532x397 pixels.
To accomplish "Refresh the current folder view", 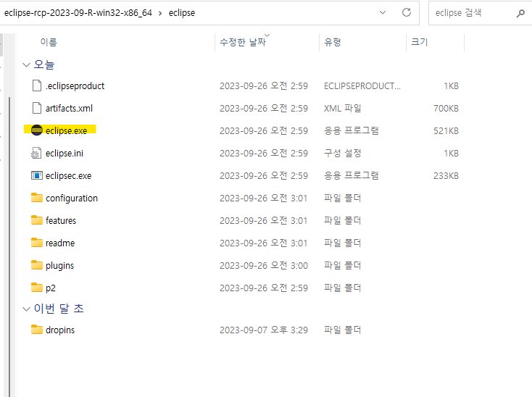I will tap(407, 12).
